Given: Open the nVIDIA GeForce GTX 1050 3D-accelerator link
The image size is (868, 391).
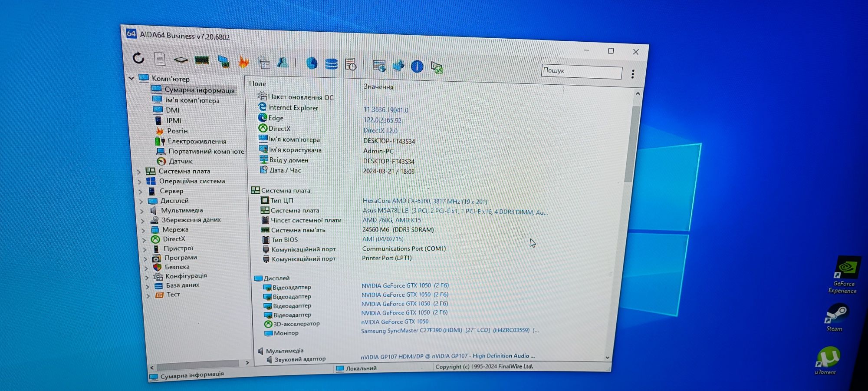Looking at the screenshot, I should click(x=395, y=322).
